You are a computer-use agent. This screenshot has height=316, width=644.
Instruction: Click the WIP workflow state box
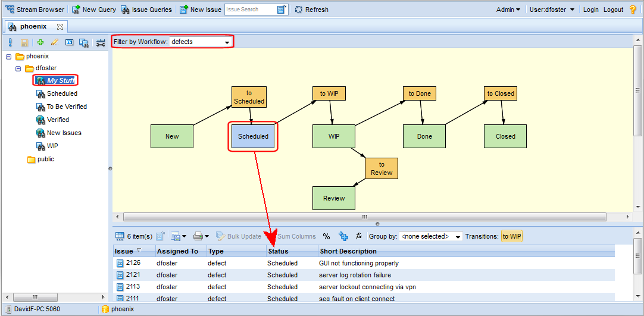(334, 136)
